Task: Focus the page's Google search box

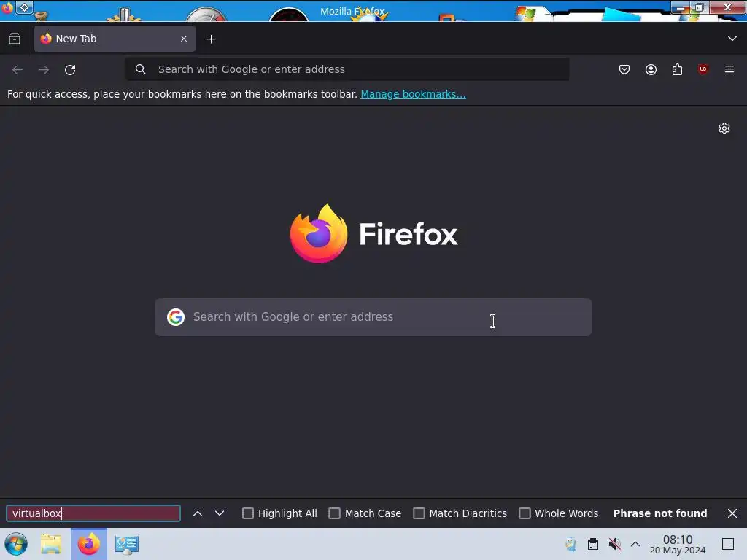Action: click(373, 317)
